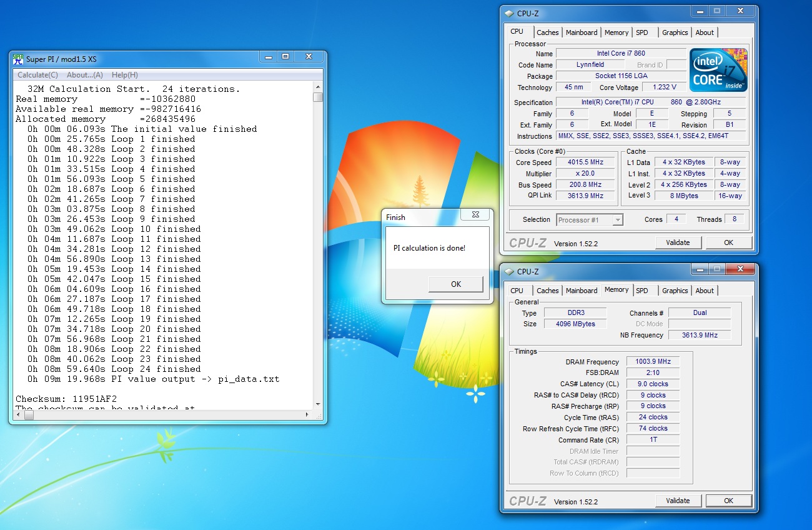Viewport: 812px width, 530px height.
Task: Click the Level 3 8 MBytes cache value
Action: [685, 196]
